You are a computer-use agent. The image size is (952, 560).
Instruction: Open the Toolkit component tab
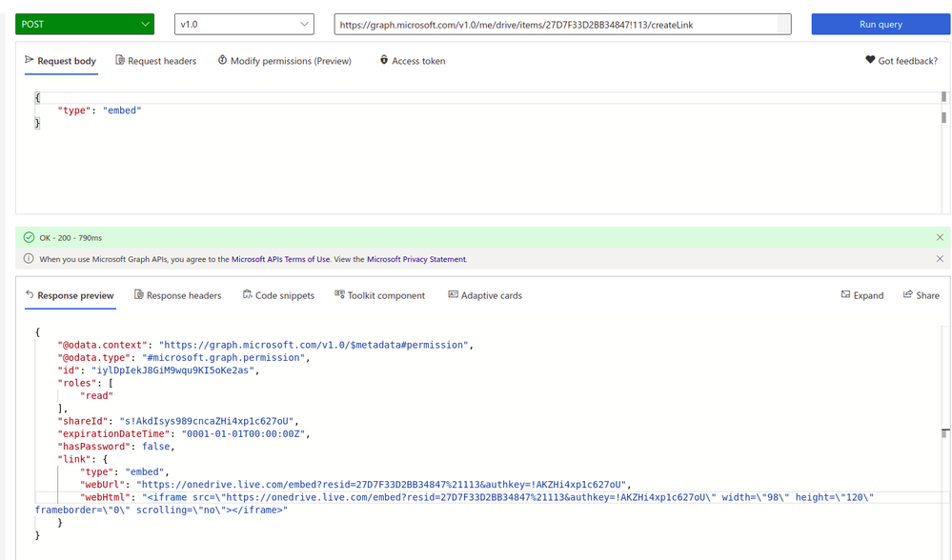click(x=379, y=295)
